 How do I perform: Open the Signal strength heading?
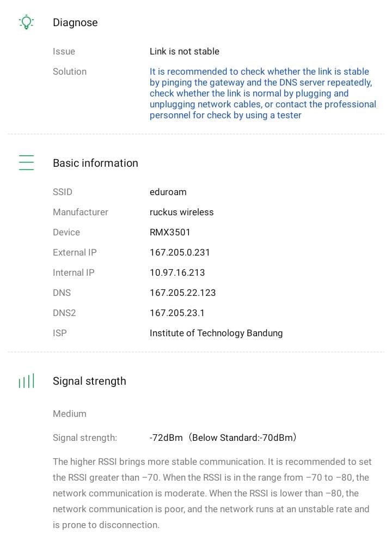pos(89,381)
